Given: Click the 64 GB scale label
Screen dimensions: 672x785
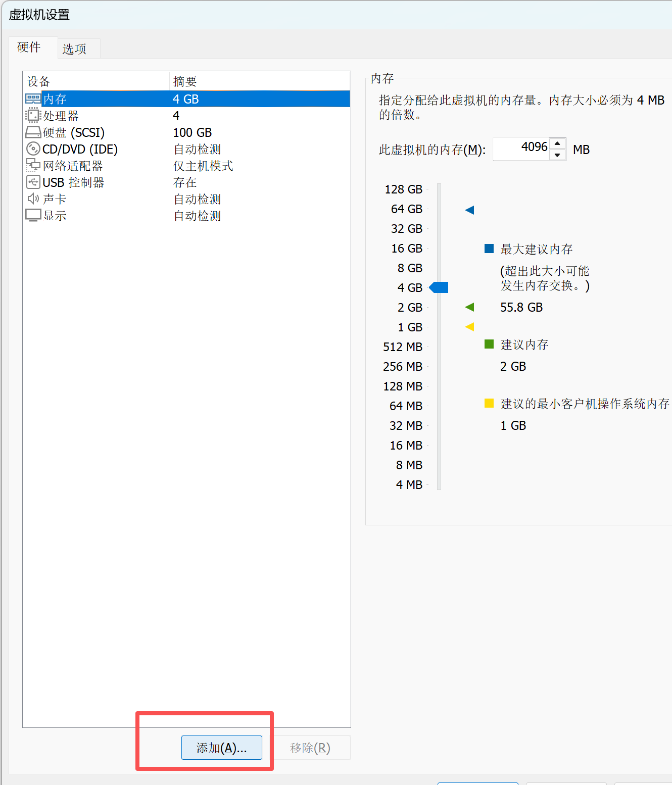Looking at the screenshot, I should (x=407, y=209).
